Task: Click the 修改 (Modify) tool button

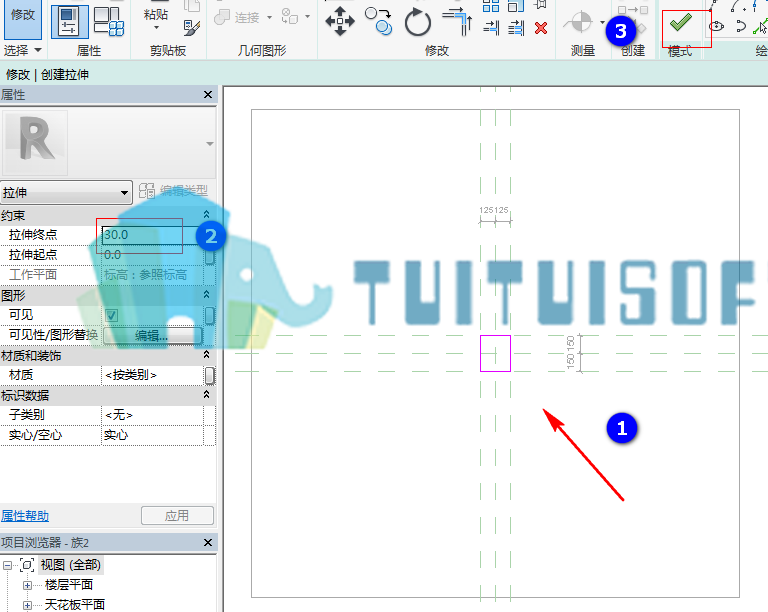Action: [23, 20]
